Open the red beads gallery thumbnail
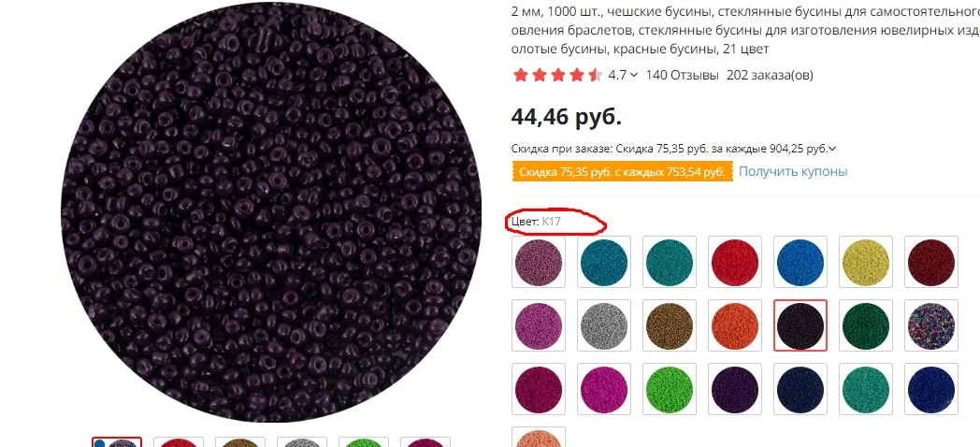The image size is (980, 447). pos(179,442)
